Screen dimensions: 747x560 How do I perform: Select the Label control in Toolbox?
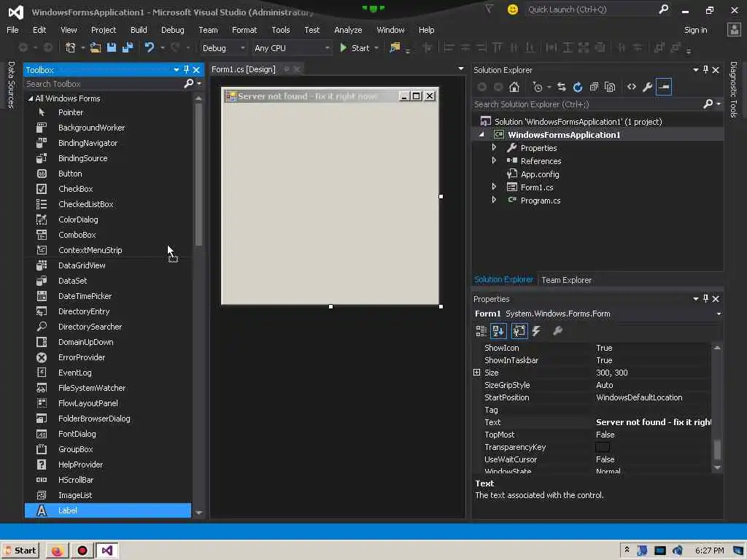(x=108, y=510)
